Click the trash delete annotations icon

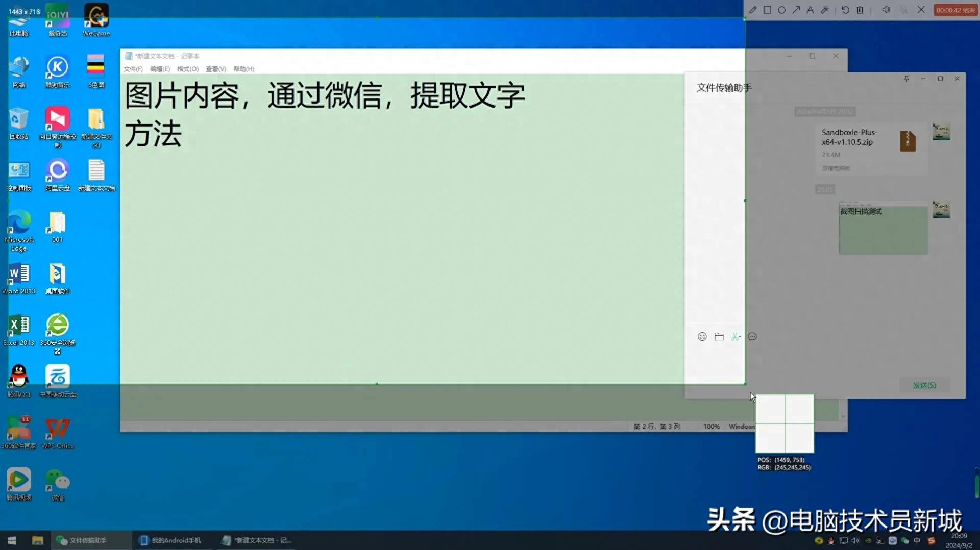click(860, 10)
